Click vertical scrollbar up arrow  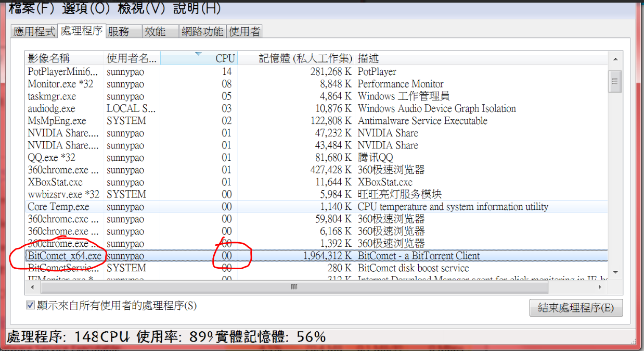(x=615, y=59)
